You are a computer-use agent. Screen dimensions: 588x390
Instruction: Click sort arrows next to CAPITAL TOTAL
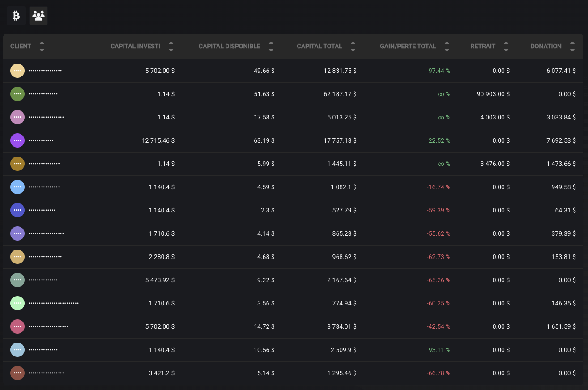point(353,47)
